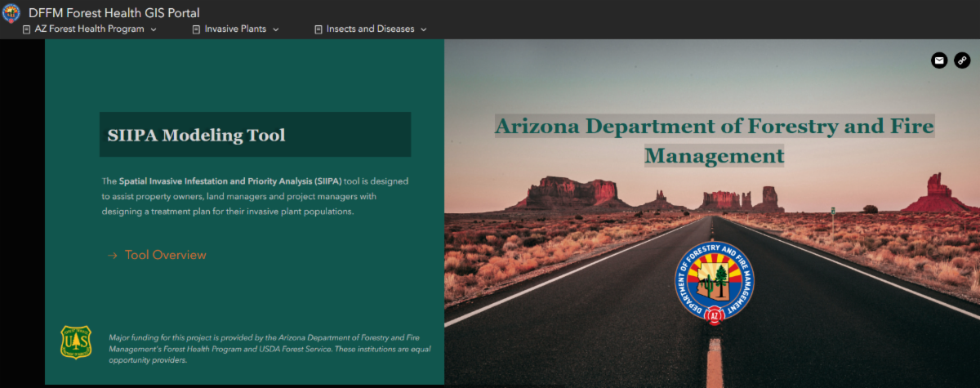The image size is (980, 388).
Task: Click the page icon beside AZ Forest Health Program
Action: 27,29
